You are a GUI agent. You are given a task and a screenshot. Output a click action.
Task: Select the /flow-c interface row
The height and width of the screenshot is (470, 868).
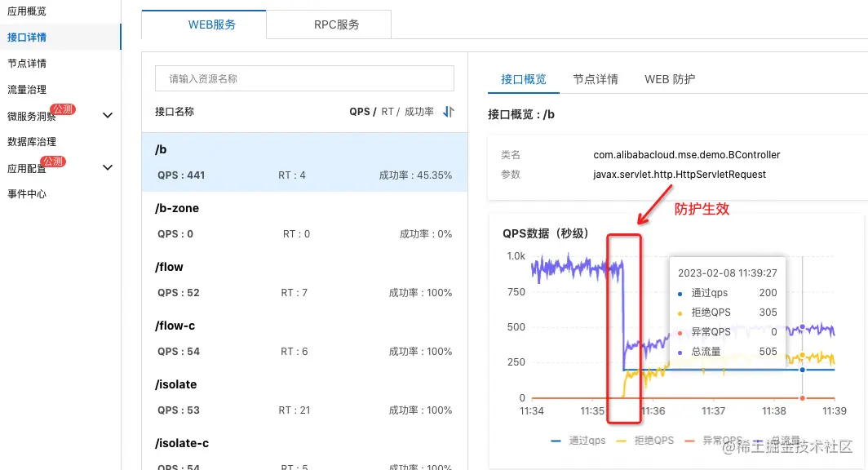pyautogui.click(x=304, y=339)
